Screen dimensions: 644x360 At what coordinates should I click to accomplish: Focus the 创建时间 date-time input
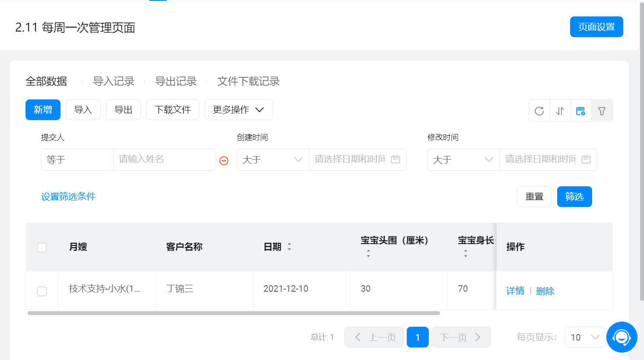click(x=358, y=159)
